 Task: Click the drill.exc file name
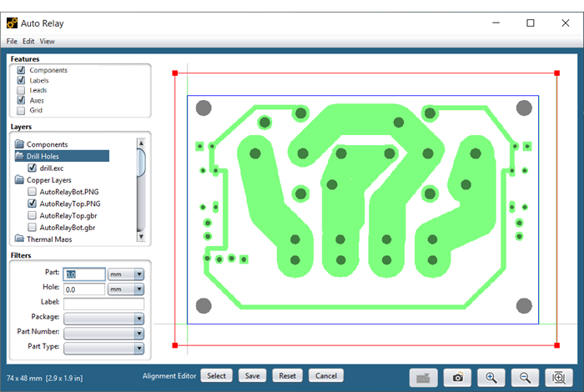click(52, 168)
